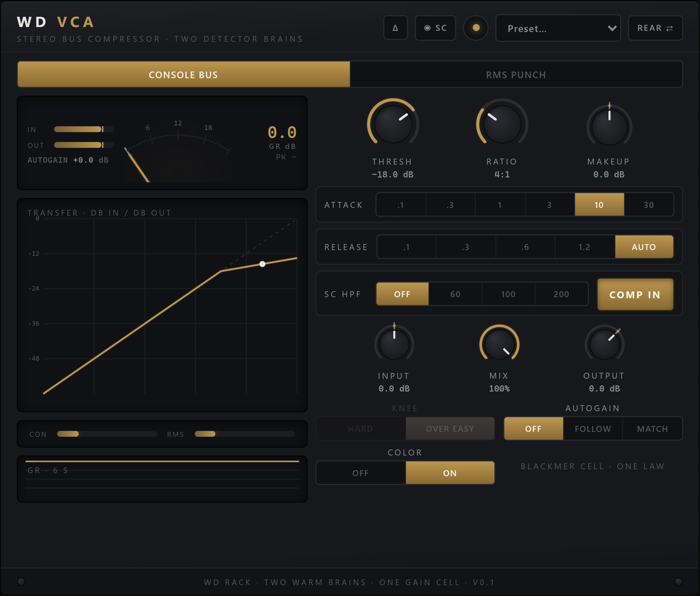Turn COLOR off

pos(361,473)
